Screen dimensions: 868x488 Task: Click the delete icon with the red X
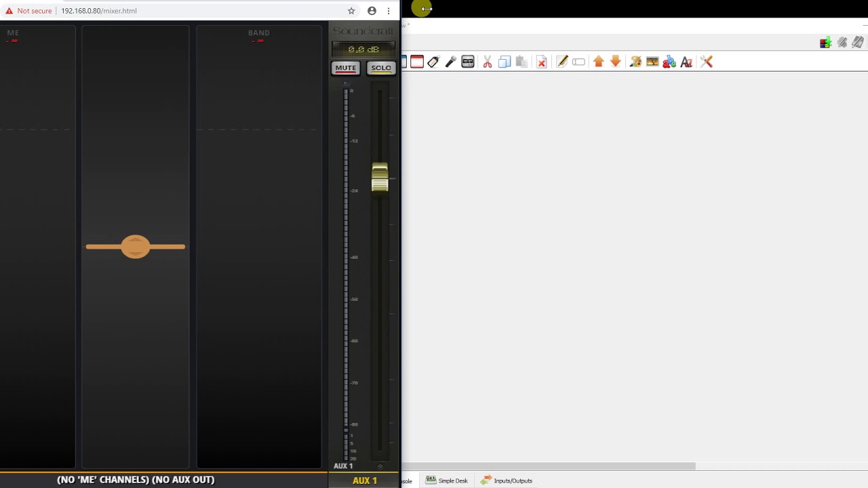pos(542,62)
